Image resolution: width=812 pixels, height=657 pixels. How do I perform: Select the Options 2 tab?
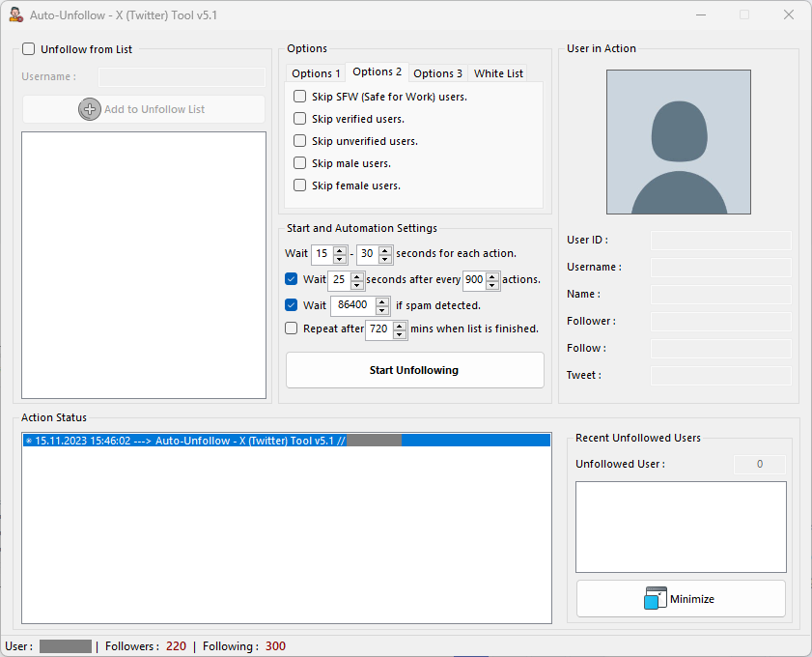pyautogui.click(x=377, y=72)
